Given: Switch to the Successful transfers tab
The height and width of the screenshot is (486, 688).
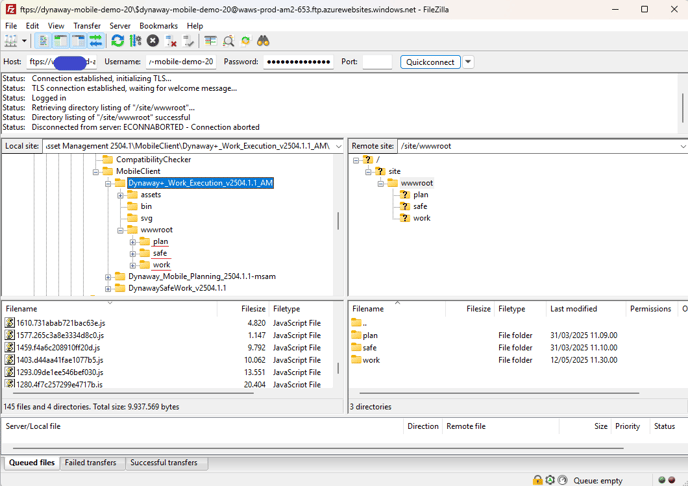Looking at the screenshot, I should click(164, 463).
